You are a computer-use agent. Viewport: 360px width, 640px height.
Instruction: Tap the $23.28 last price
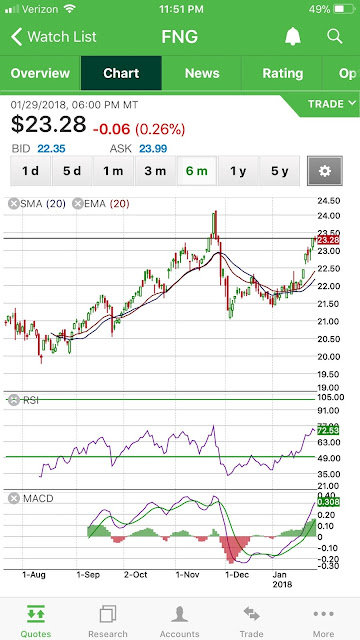(x=49, y=124)
